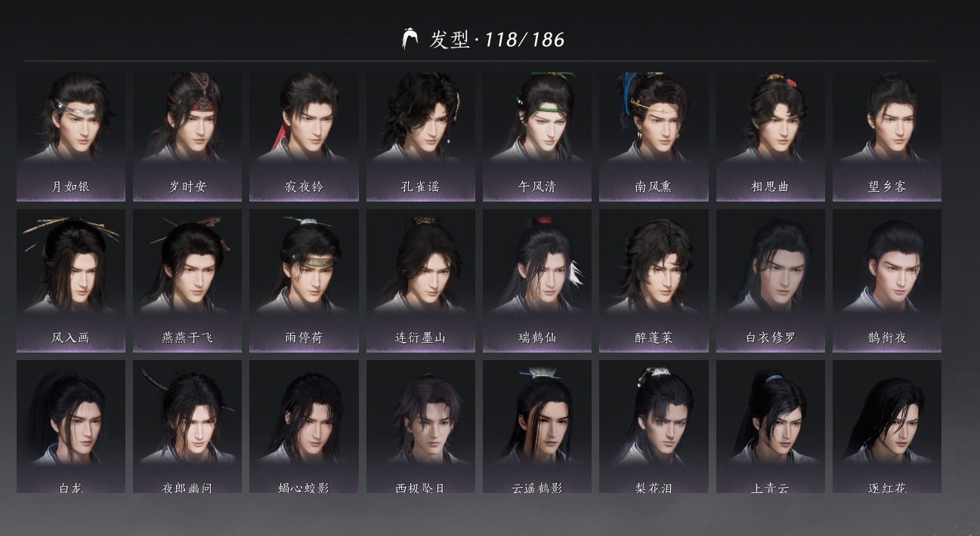
Task: Choose the 凤入画 hairstyle
Action: 71,281
